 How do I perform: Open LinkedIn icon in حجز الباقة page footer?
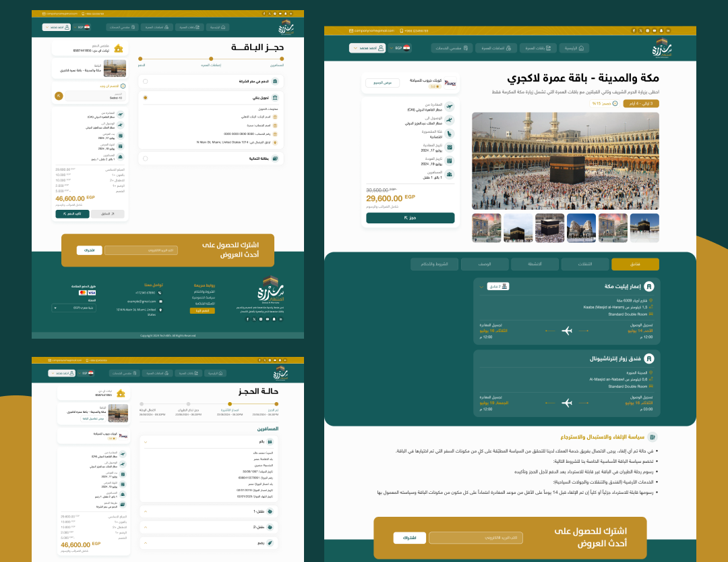tap(280, 319)
